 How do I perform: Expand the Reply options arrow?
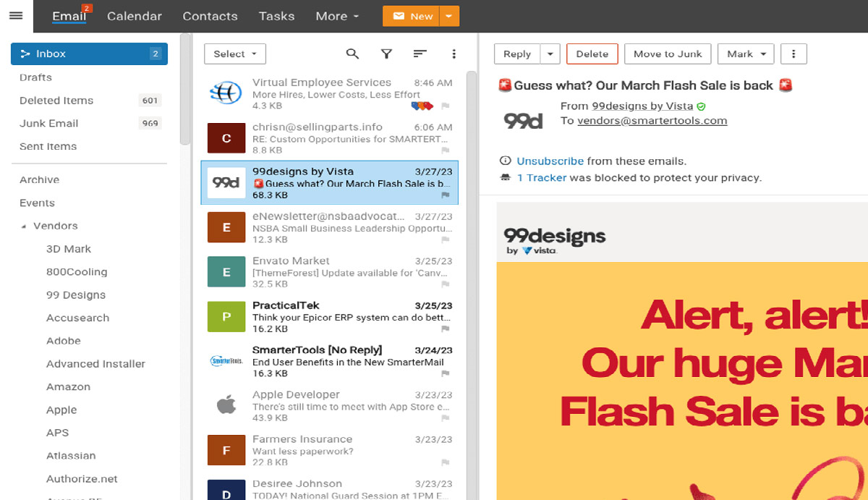[550, 54]
